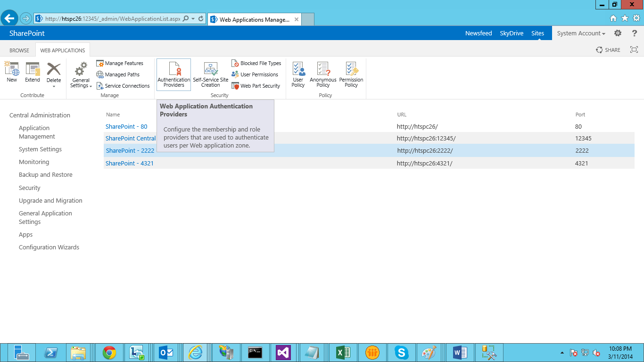The image size is (644, 362).
Task: Open Blocked File Types
Action: [256, 63]
